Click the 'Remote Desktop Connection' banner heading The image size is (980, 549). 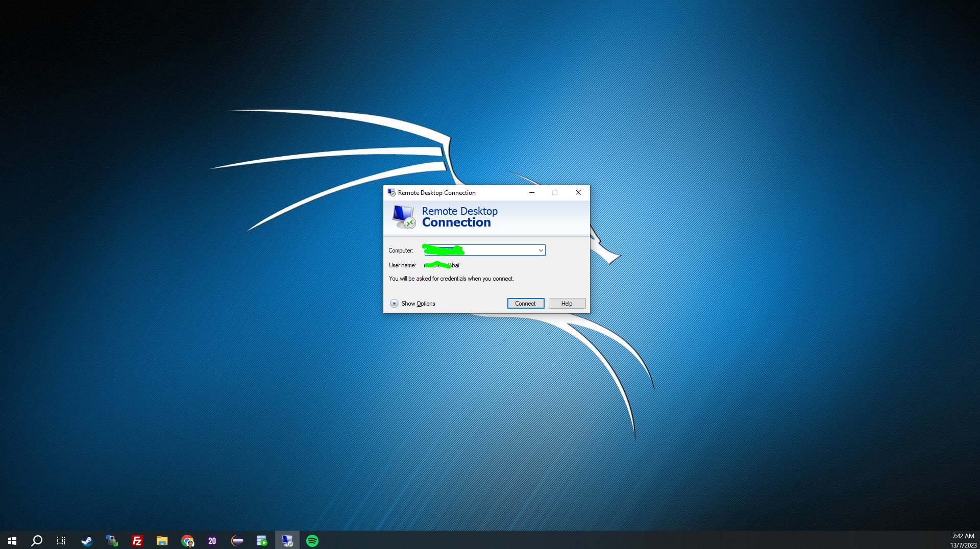[460, 217]
